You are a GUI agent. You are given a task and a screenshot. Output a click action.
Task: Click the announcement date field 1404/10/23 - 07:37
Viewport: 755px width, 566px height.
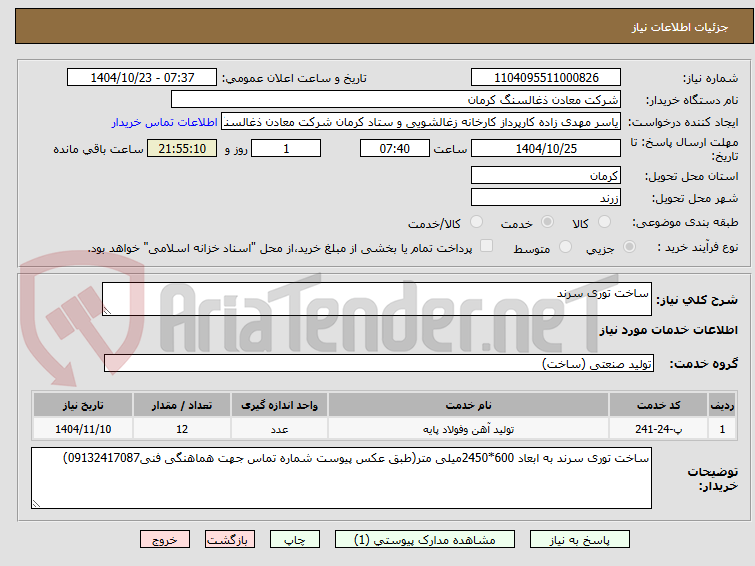[x=142, y=78]
